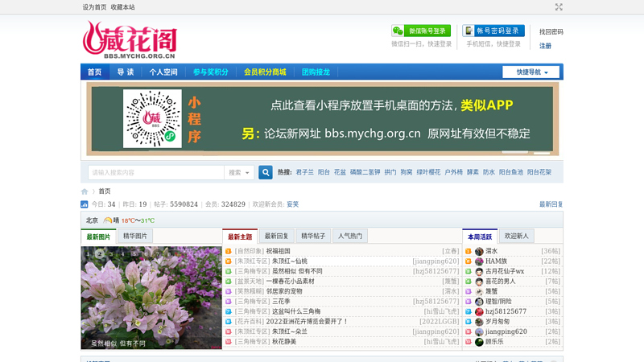Open the 导读 nav item
The image size is (644, 362).
pos(126,72)
